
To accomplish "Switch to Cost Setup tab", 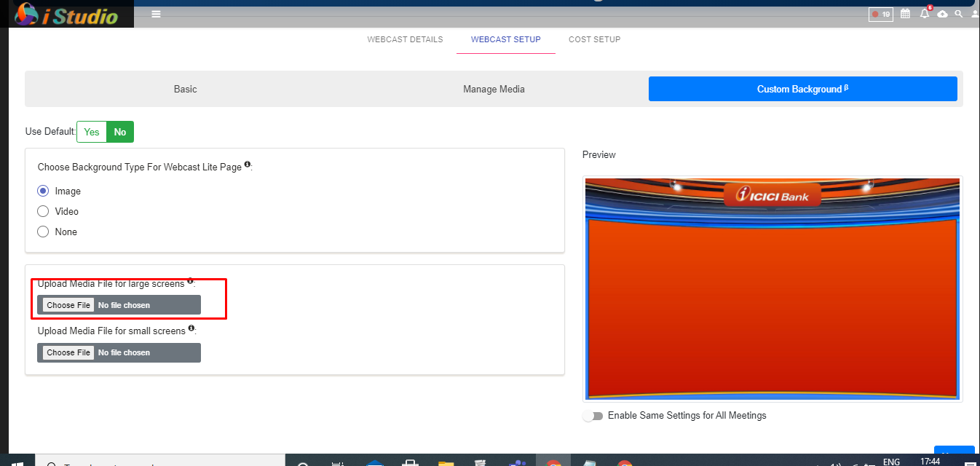I will [595, 39].
